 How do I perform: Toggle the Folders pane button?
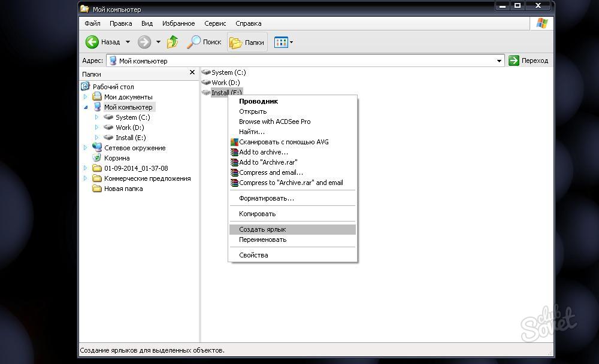(x=247, y=43)
